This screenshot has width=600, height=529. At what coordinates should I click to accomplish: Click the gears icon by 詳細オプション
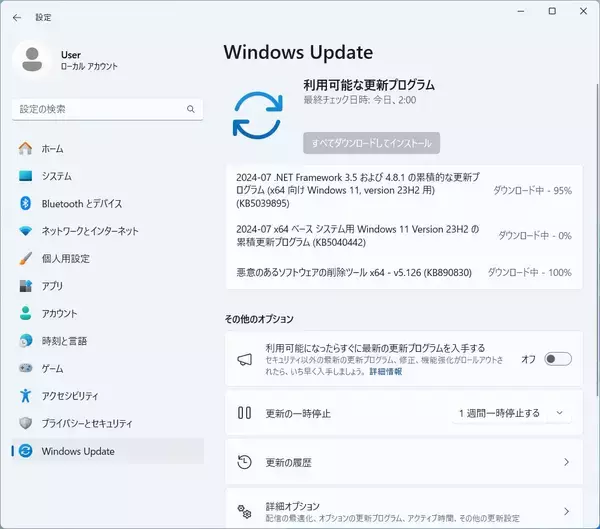[245, 511]
